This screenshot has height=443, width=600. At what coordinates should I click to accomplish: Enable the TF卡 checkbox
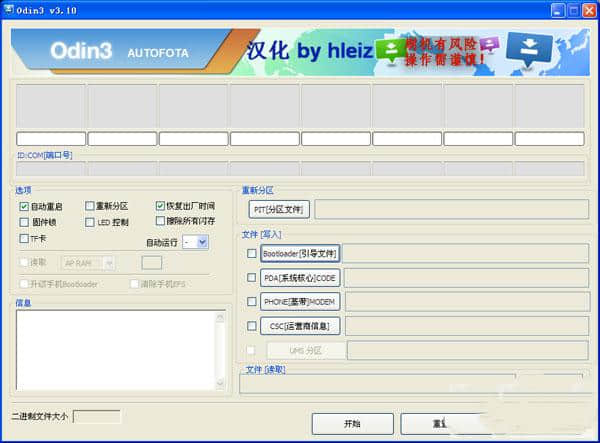tap(24, 239)
